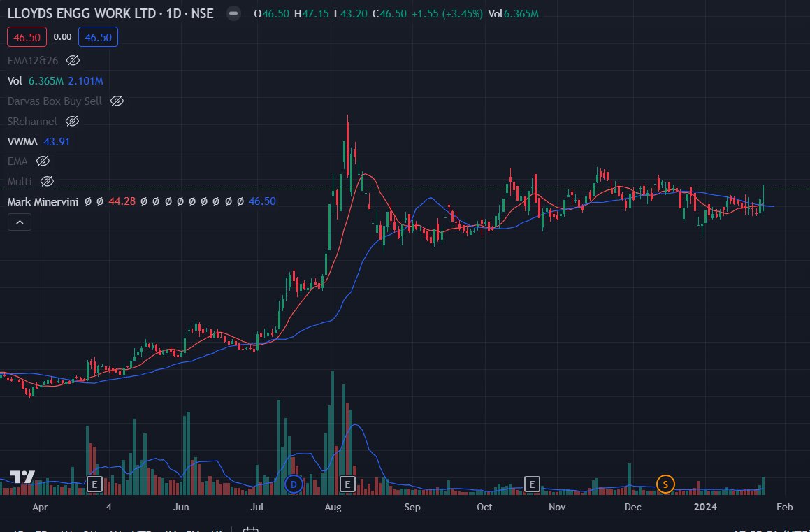This screenshot has height=532, width=810.
Task: Click the volume average value 2.101M
Action: pyautogui.click(x=86, y=81)
